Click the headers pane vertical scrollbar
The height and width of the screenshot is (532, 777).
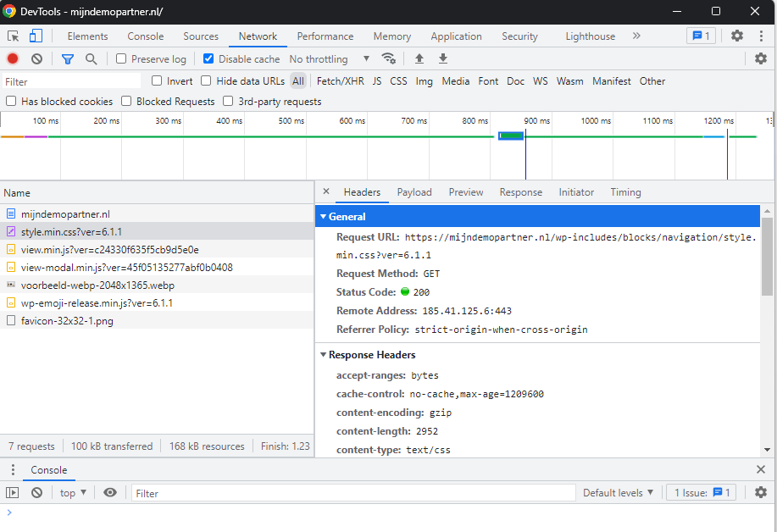767,256
